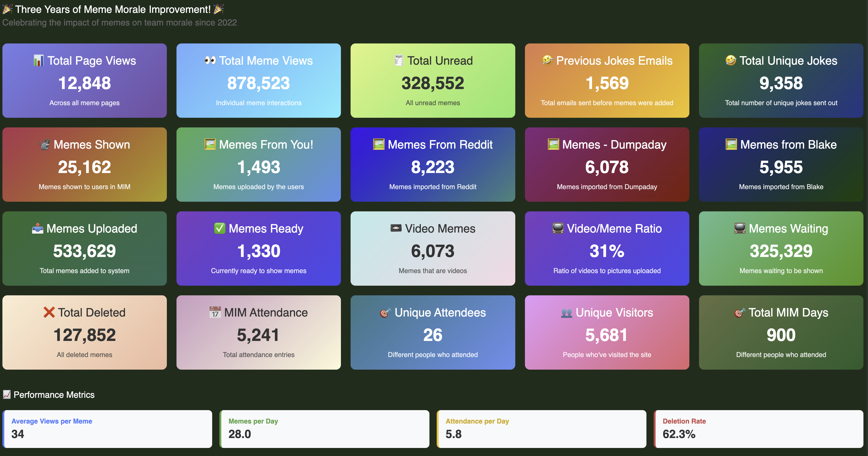
Task: Click the videocassette icon on Video Memes
Action: [x=396, y=229]
